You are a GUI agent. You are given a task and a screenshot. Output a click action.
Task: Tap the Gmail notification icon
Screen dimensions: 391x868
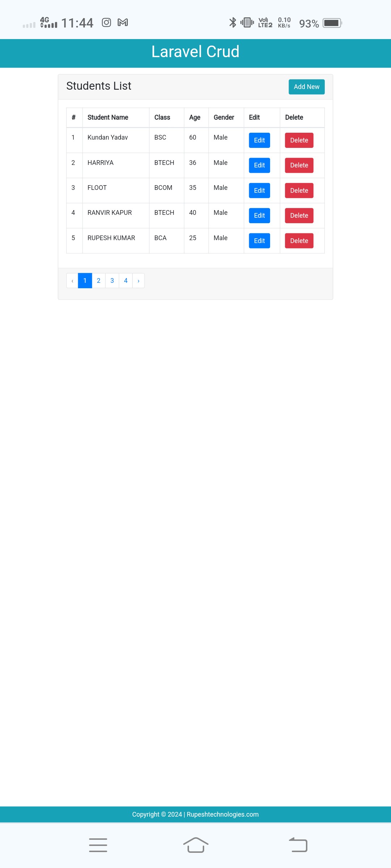click(x=123, y=22)
